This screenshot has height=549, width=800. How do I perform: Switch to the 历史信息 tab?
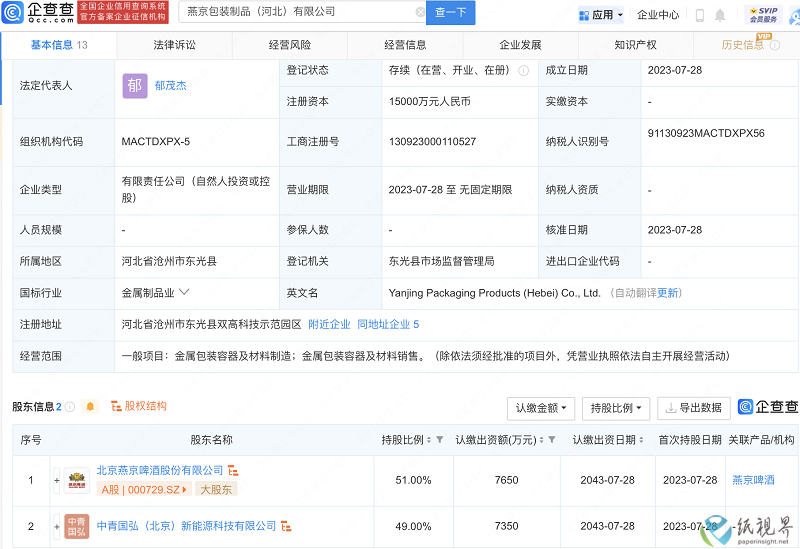(742, 45)
